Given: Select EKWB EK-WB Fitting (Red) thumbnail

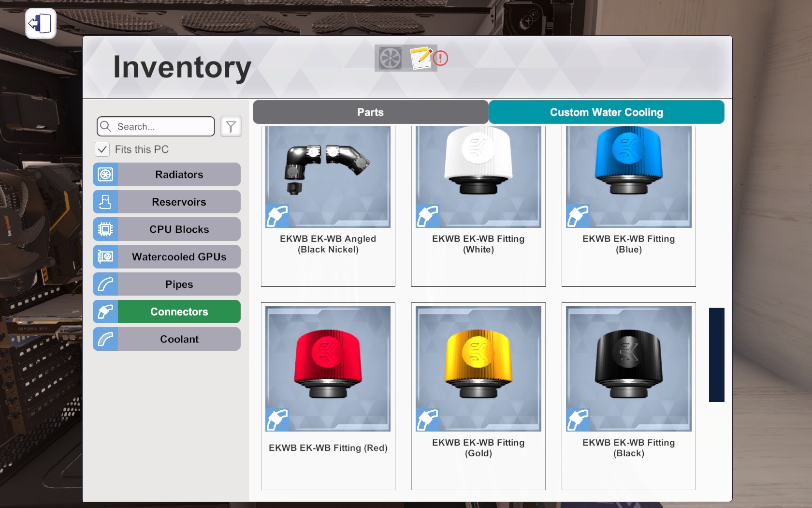Looking at the screenshot, I should pos(328,369).
